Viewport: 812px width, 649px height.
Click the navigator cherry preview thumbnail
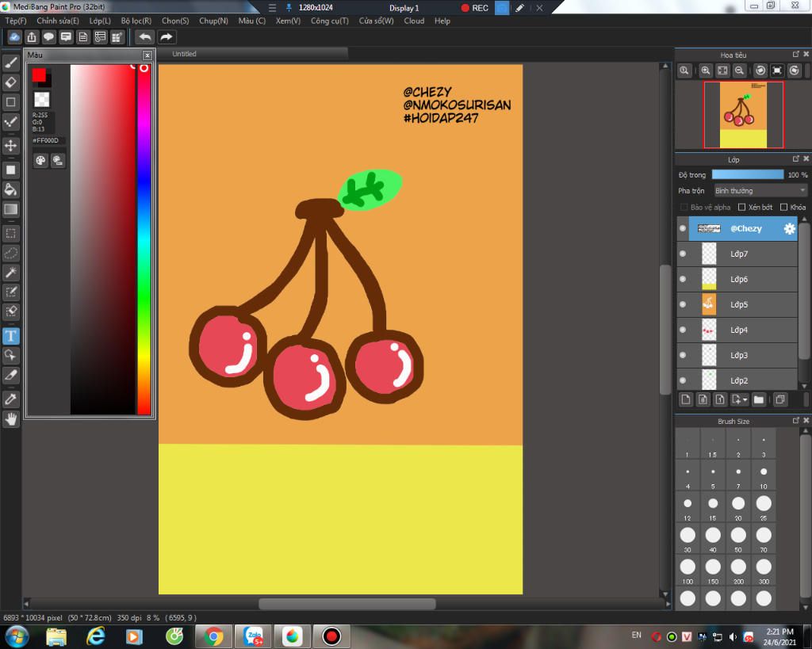(x=743, y=114)
